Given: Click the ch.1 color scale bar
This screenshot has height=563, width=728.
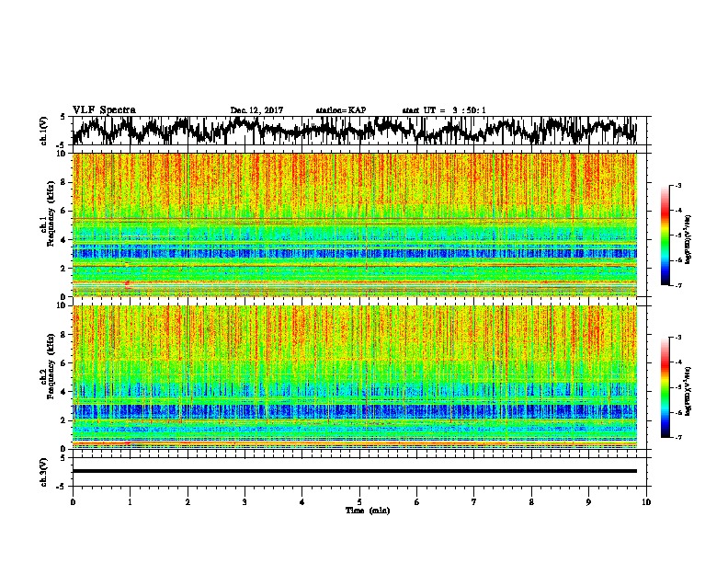Looking at the screenshot, I should coord(665,235).
